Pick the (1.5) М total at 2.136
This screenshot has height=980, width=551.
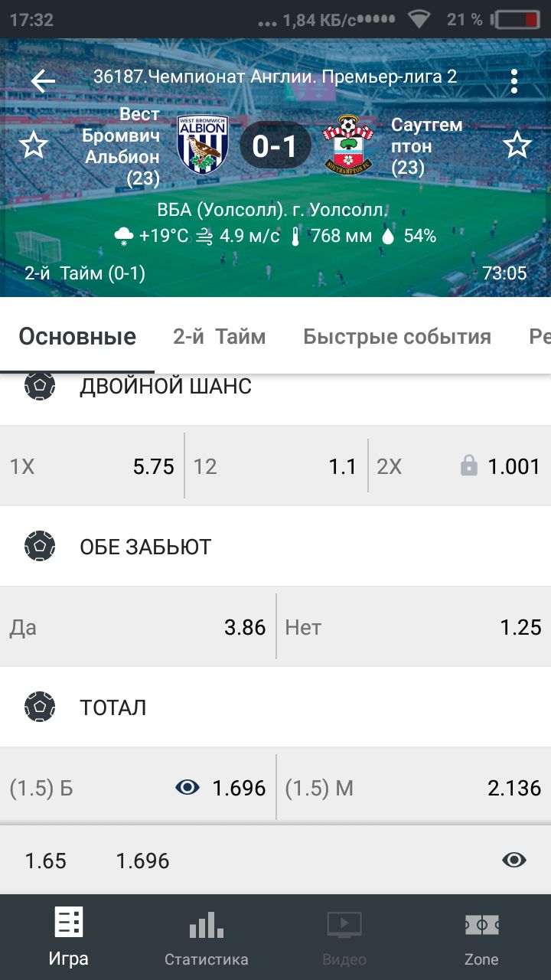point(413,788)
